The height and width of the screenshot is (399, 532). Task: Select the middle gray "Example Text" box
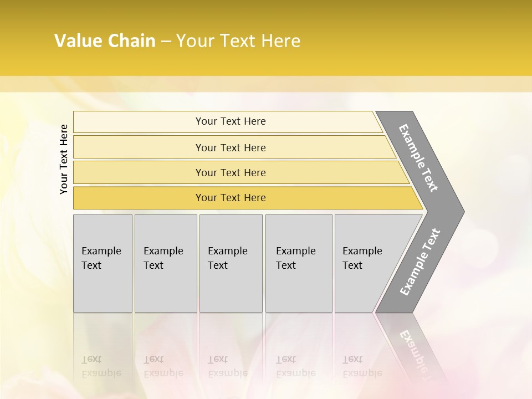231,263
